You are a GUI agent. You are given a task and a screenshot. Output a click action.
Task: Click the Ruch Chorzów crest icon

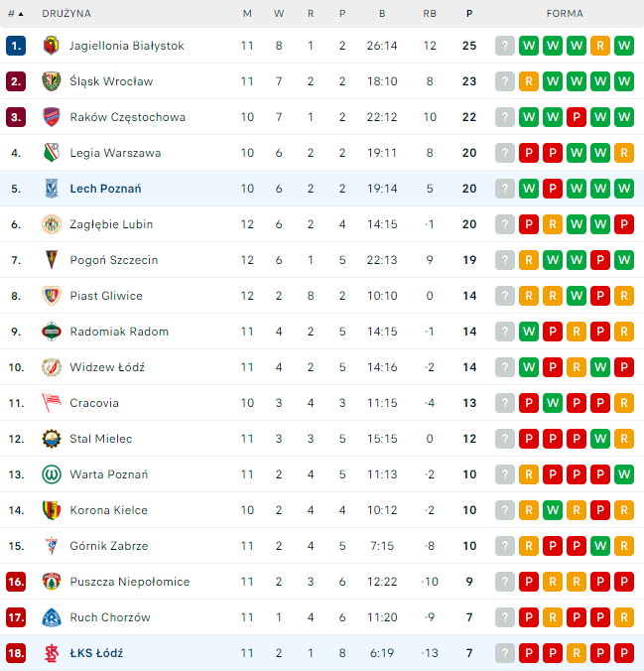(52, 617)
